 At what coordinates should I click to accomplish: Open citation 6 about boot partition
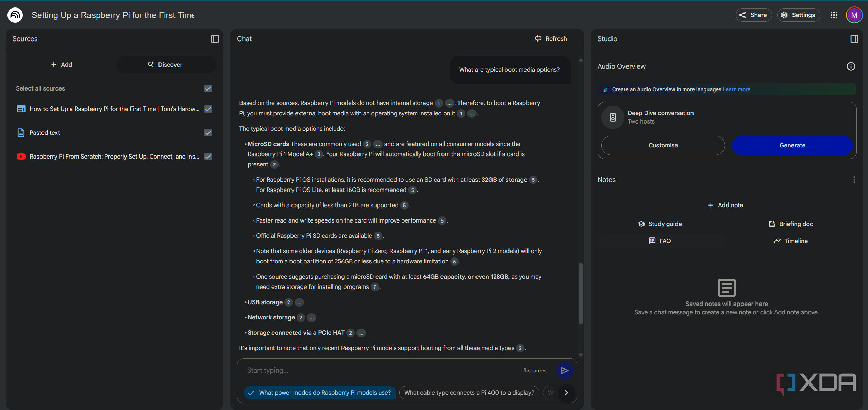pyautogui.click(x=454, y=261)
